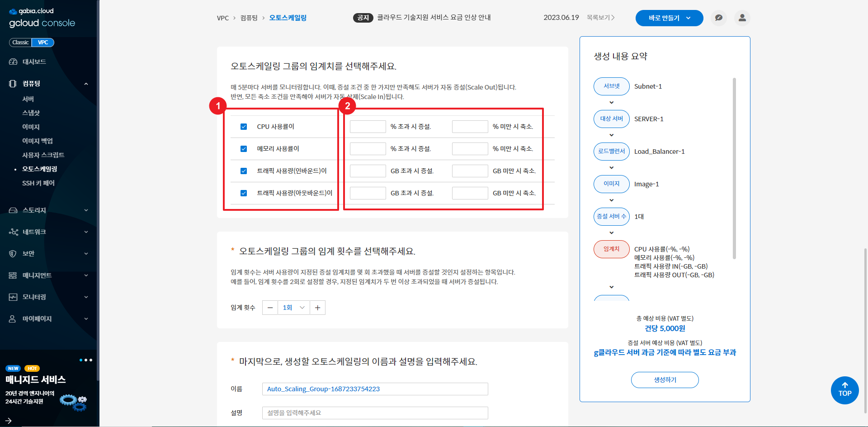Click the TOP scroll-up button
This screenshot has height=427, width=868.
[844, 390]
